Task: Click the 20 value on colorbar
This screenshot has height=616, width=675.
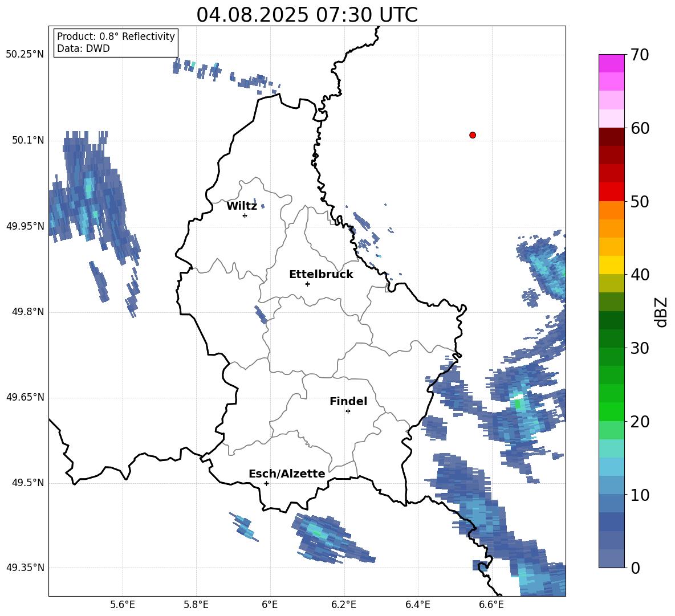Action: (640, 422)
